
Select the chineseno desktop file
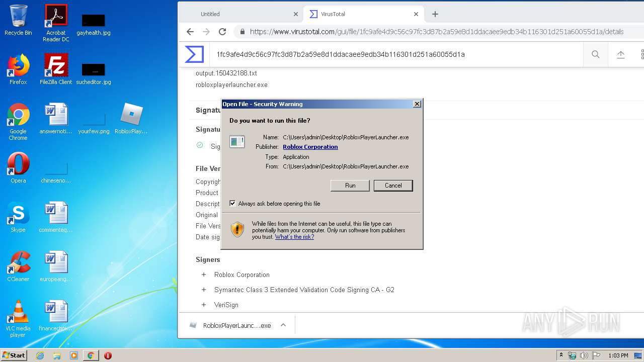point(56,173)
